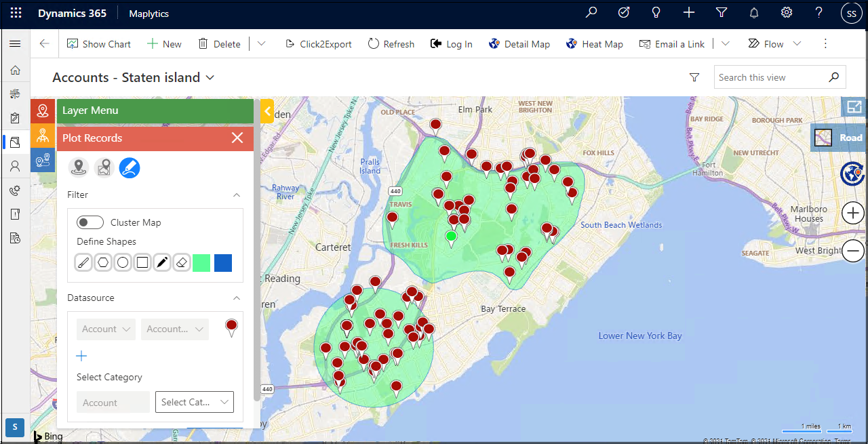
Task: Pick the green shape color swatch
Action: tap(201, 263)
